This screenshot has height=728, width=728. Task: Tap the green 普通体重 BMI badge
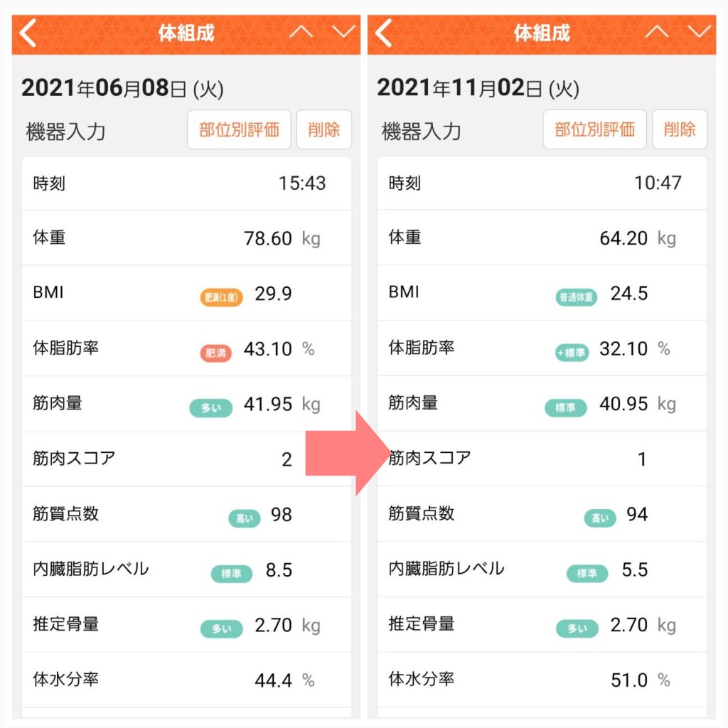click(x=576, y=297)
